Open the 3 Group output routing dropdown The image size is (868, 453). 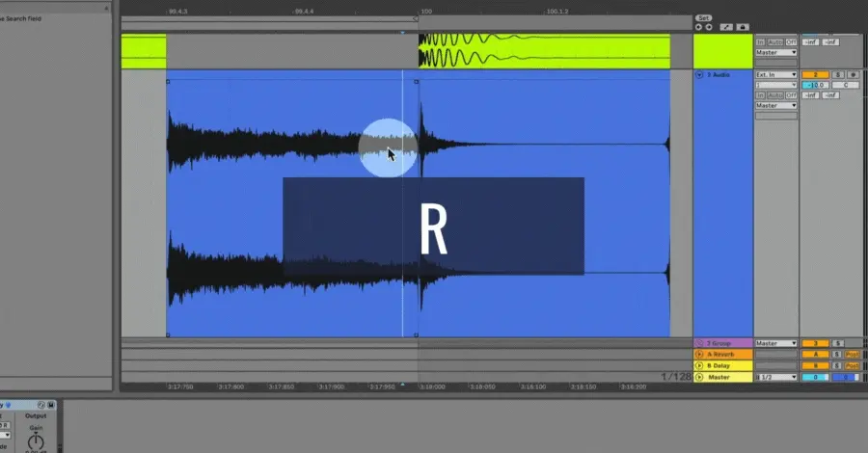tap(776, 343)
